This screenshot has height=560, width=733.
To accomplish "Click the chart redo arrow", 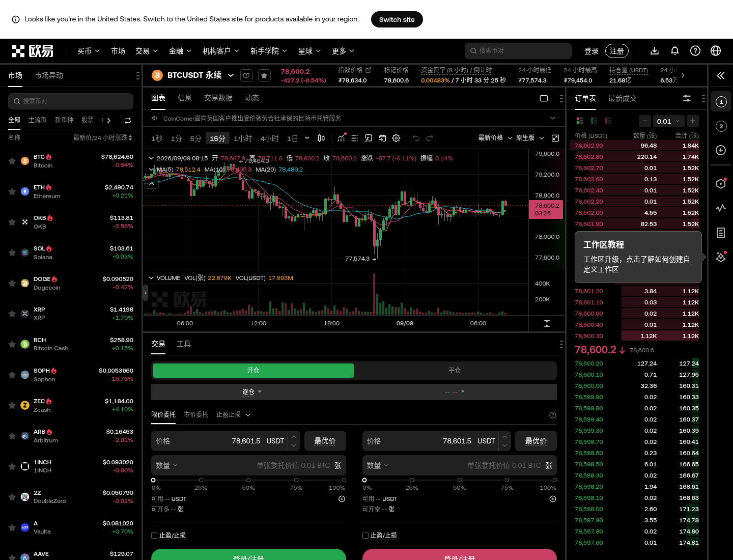I will point(430,138).
